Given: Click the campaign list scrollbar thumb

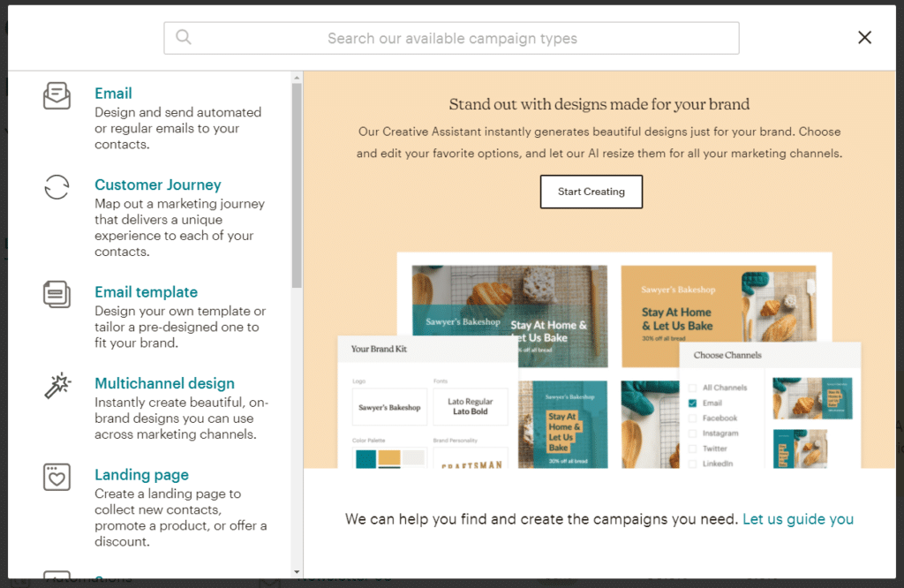Looking at the screenshot, I should (x=297, y=185).
